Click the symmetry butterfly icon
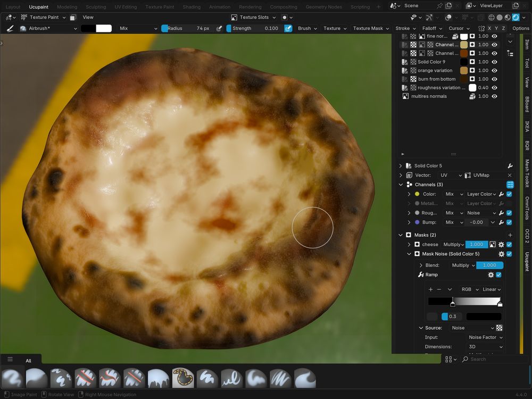The height and width of the screenshot is (399, 532). point(481,29)
